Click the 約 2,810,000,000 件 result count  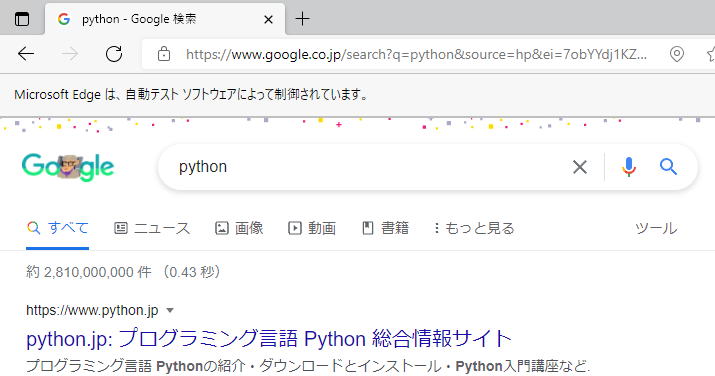point(88,272)
